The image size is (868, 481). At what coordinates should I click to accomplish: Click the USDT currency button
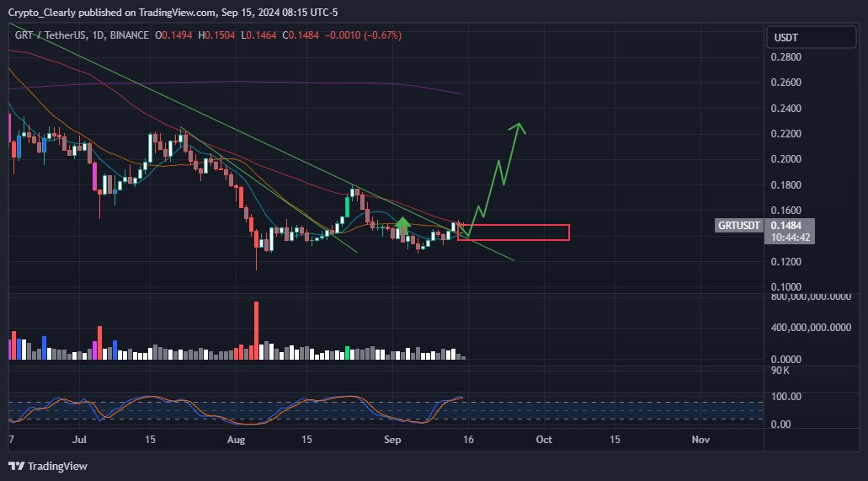[811, 38]
